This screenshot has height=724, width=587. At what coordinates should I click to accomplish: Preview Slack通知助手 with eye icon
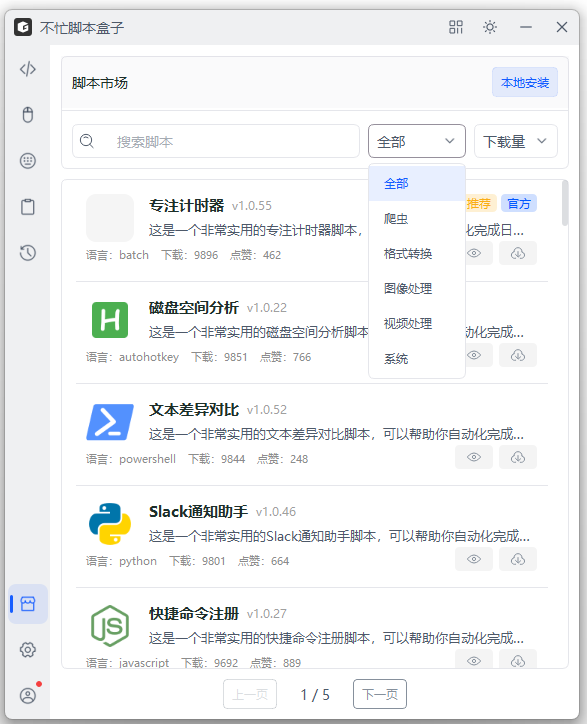tap(474, 559)
